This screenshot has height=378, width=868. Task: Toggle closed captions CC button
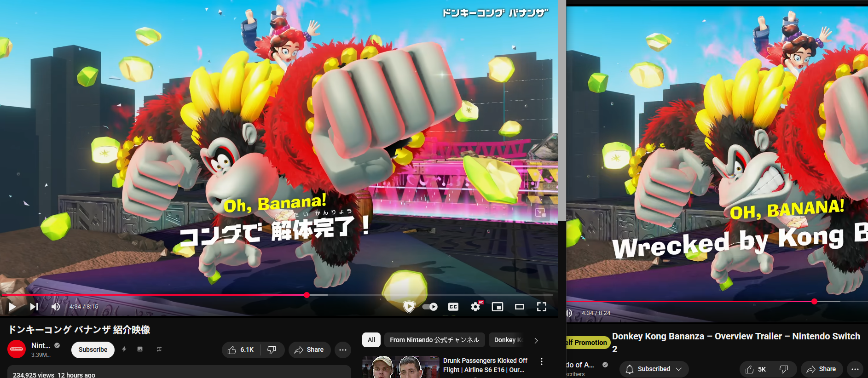[453, 307]
